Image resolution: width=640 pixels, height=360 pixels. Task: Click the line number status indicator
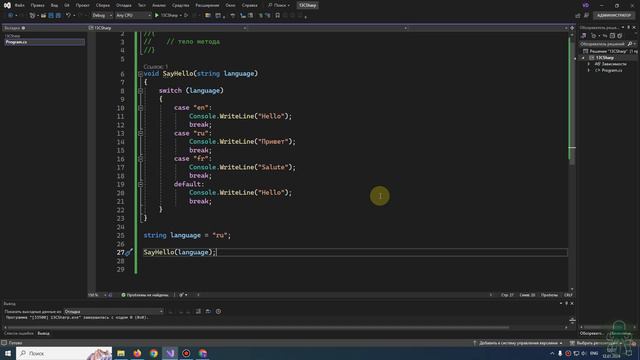(507, 295)
